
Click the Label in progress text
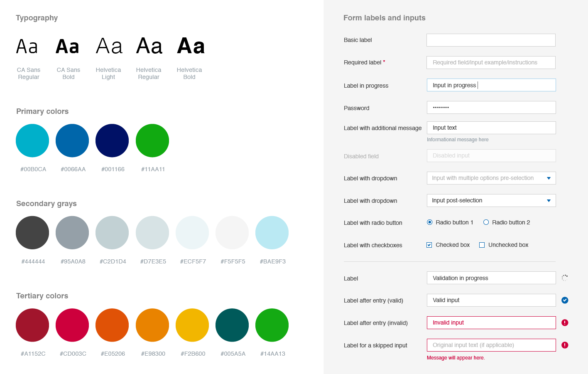point(366,86)
